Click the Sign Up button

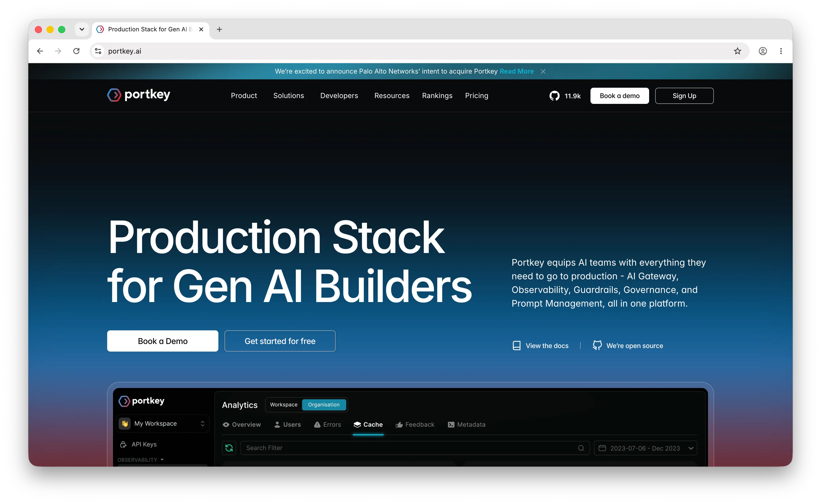[684, 96]
